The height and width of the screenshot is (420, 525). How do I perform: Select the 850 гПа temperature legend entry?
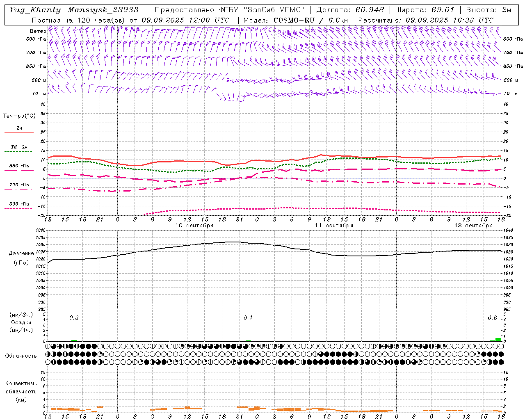coord(19,166)
